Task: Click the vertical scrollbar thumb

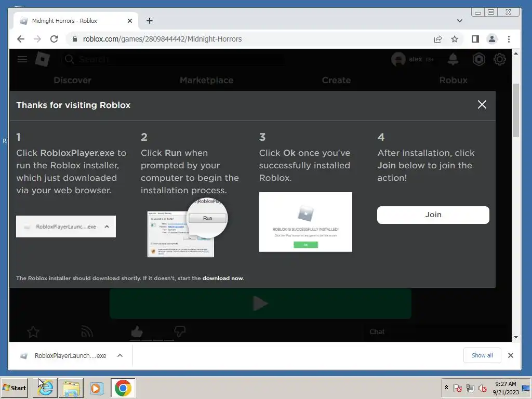Action: click(x=516, y=110)
